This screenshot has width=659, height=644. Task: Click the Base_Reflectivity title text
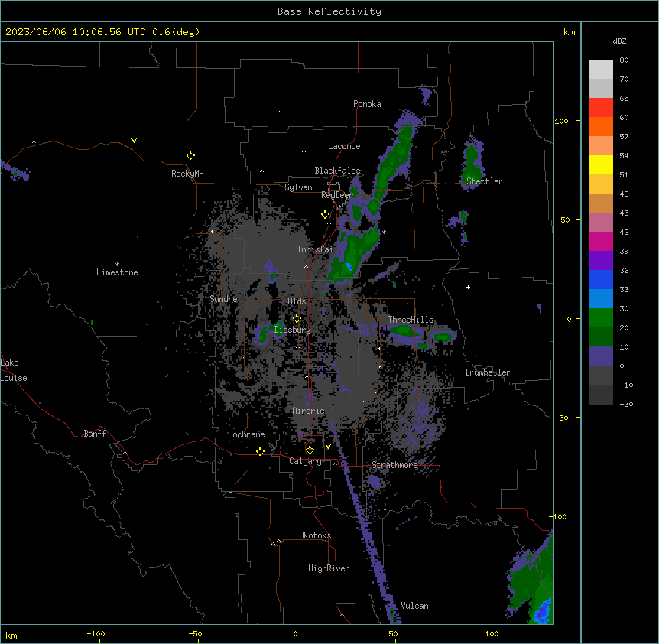[329, 11]
